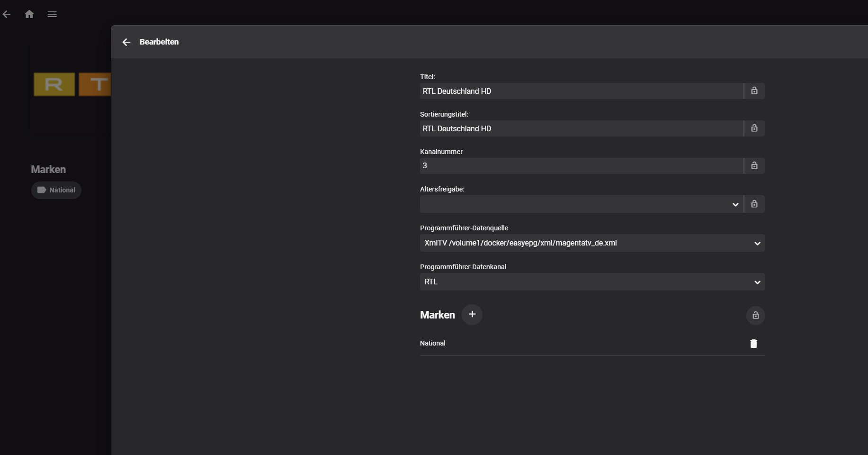
Task: Click the back arrow in the Bearbeiten header
Action: [x=126, y=42]
